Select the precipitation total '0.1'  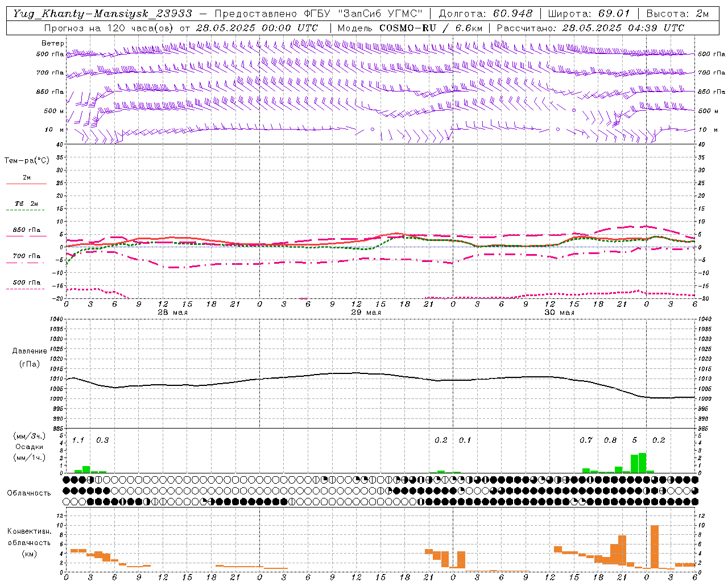point(465,440)
